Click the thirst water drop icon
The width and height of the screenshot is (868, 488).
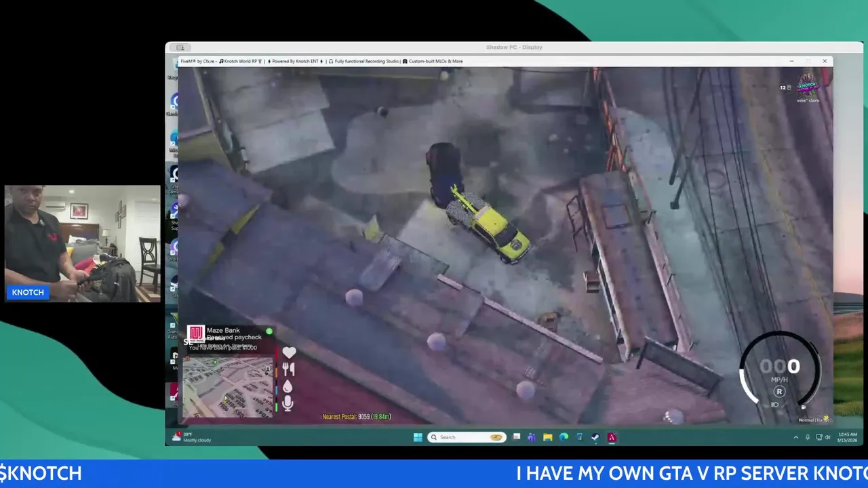(x=288, y=386)
